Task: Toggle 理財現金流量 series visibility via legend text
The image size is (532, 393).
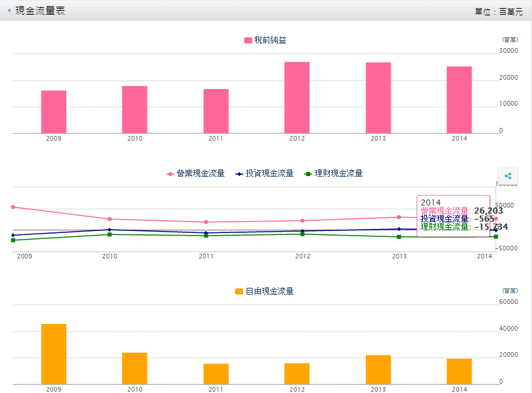Action: [x=338, y=173]
